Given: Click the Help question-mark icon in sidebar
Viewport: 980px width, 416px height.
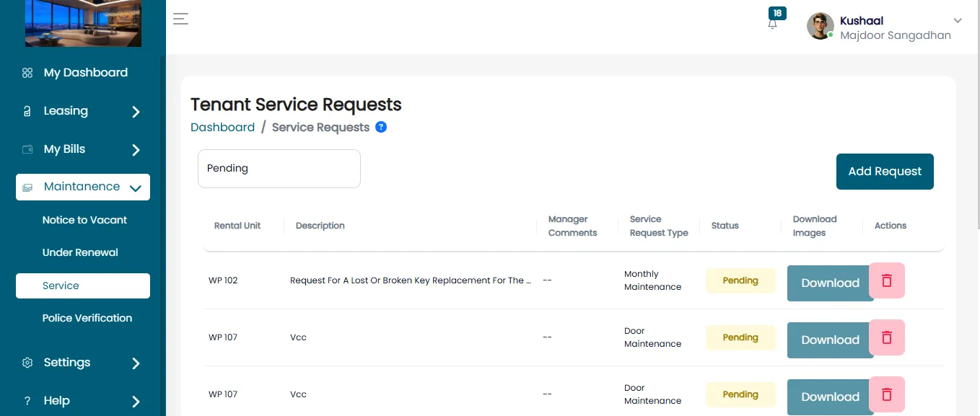Looking at the screenshot, I should pos(27,401).
